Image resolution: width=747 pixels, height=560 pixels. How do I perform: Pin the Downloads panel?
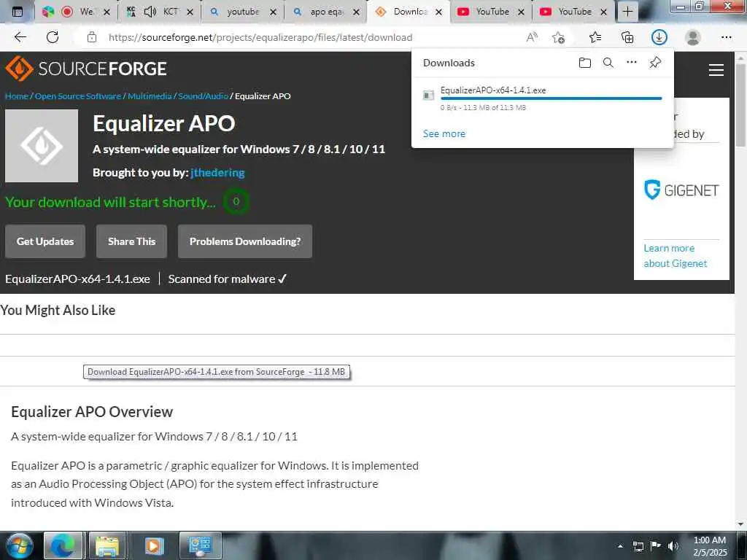tap(655, 63)
